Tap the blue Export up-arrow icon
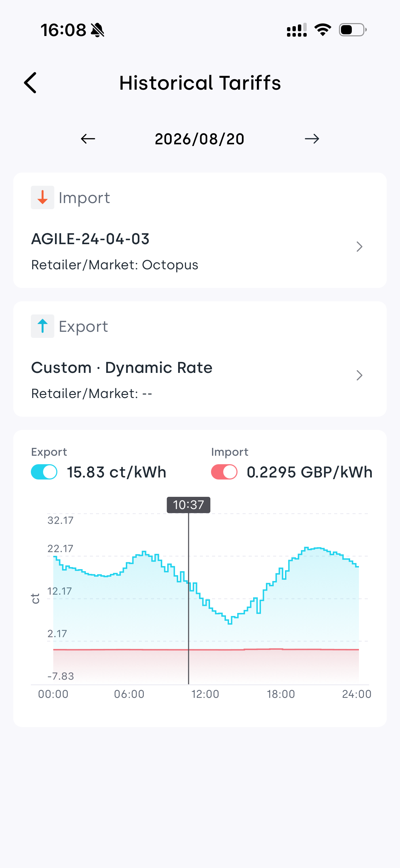400x868 pixels. [x=42, y=326]
